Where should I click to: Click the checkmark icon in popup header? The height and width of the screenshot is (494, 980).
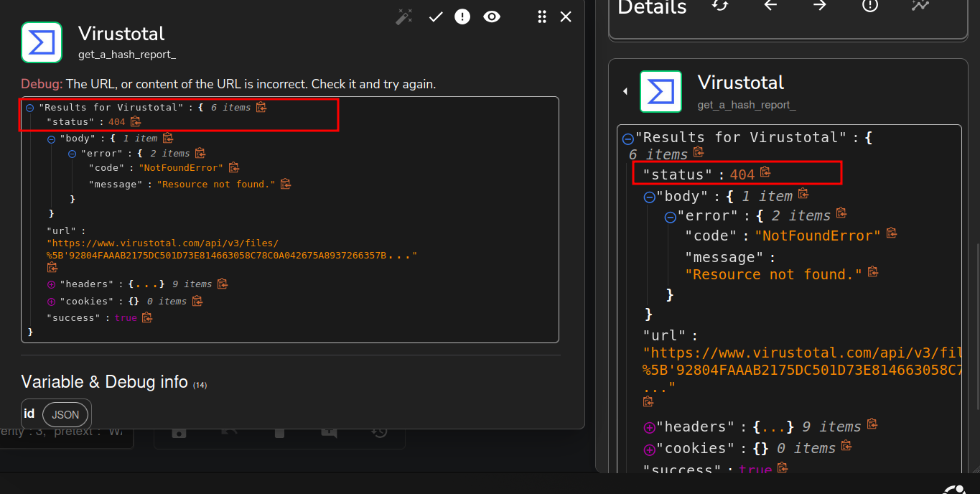tap(436, 17)
